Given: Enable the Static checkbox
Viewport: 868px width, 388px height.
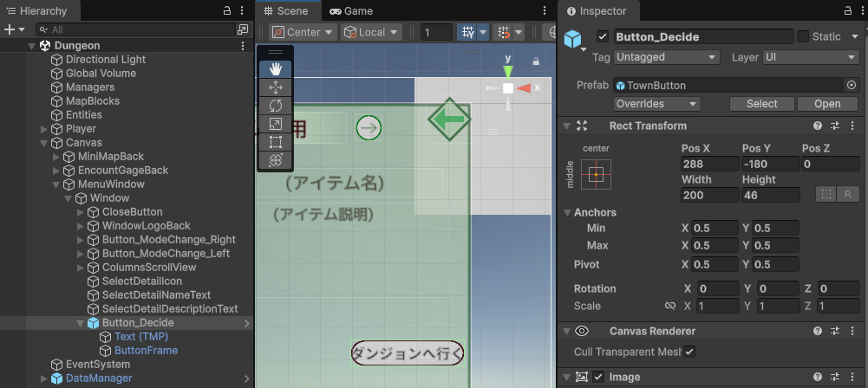Looking at the screenshot, I should pos(803,37).
